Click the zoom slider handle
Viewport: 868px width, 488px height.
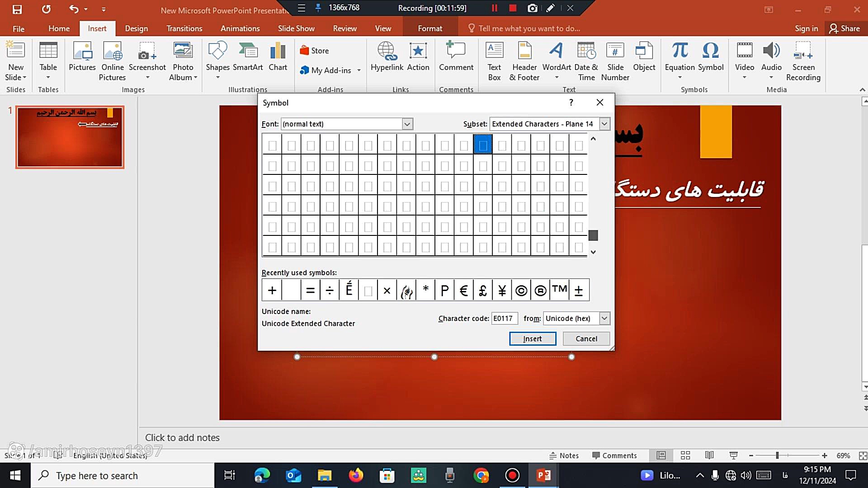point(777,455)
